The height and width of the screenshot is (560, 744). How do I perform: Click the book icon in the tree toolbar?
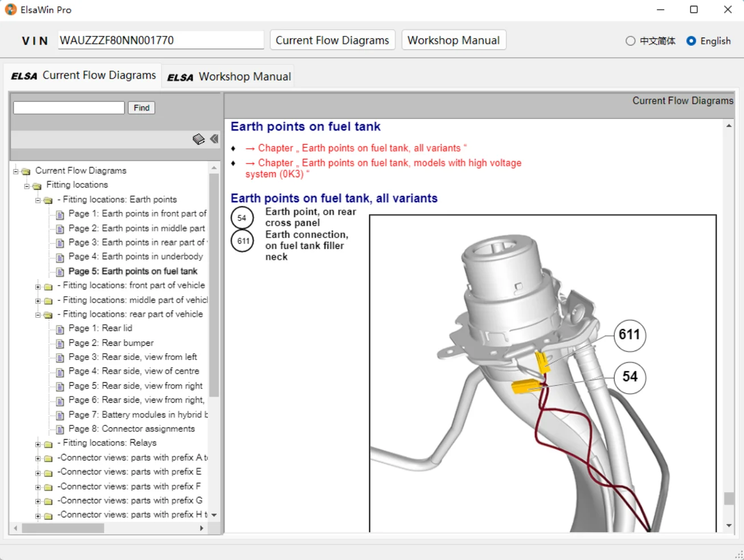point(199,139)
